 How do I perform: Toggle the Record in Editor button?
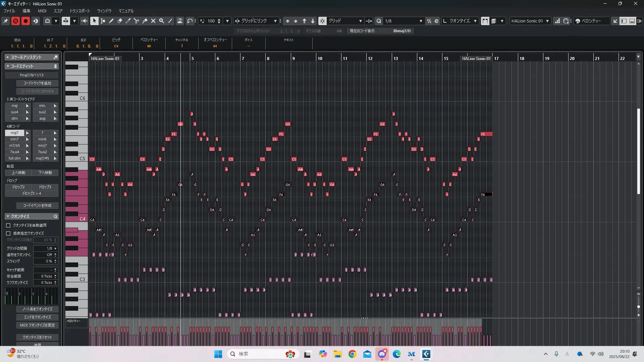(x=25, y=21)
